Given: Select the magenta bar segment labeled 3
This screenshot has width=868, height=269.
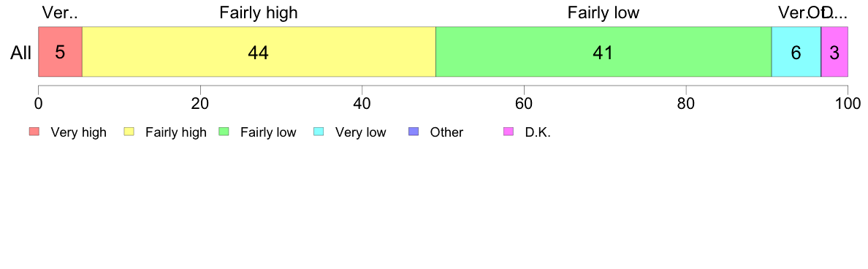Looking at the screenshot, I should tap(835, 51).
